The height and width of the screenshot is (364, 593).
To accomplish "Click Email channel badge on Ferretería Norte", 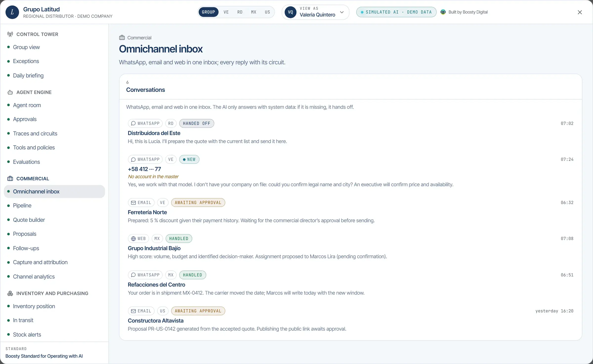I will click(x=141, y=202).
